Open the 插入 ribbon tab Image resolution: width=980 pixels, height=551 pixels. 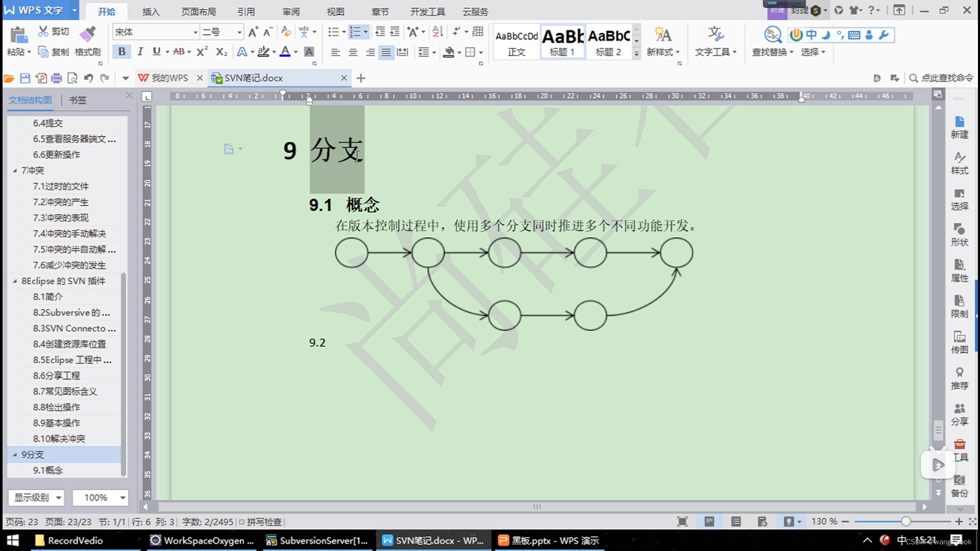pyautogui.click(x=151, y=11)
